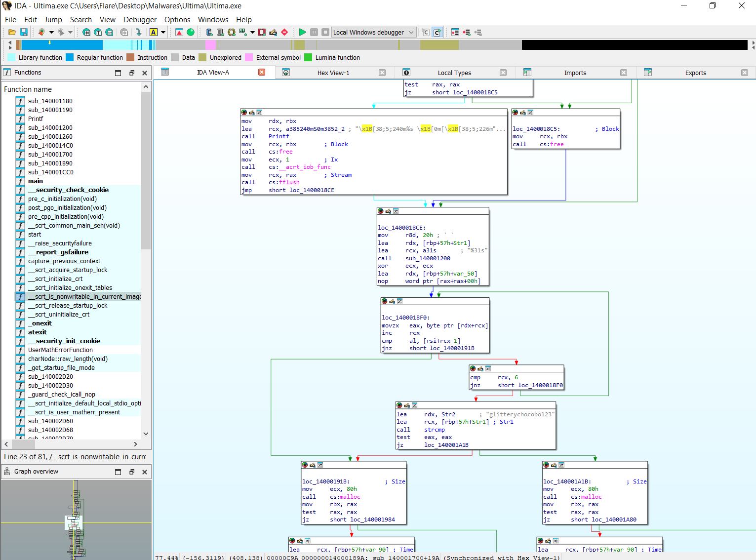Click the first round grid icon in the toolbar

(x=86, y=32)
